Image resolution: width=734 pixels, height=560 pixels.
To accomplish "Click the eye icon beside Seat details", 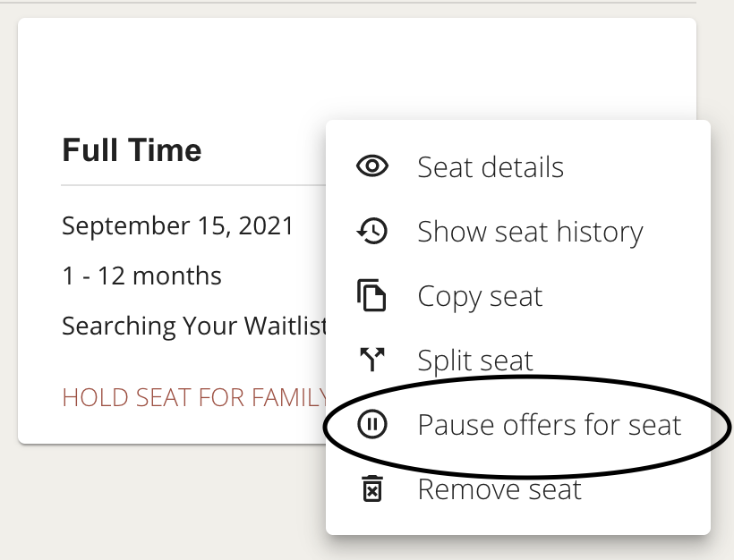I will pos(372,166).
